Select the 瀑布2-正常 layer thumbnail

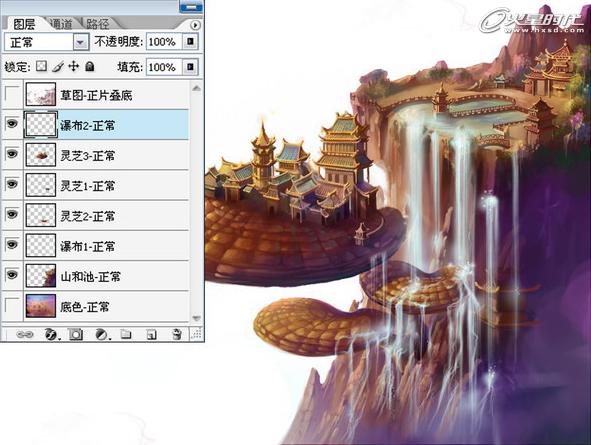41,124
